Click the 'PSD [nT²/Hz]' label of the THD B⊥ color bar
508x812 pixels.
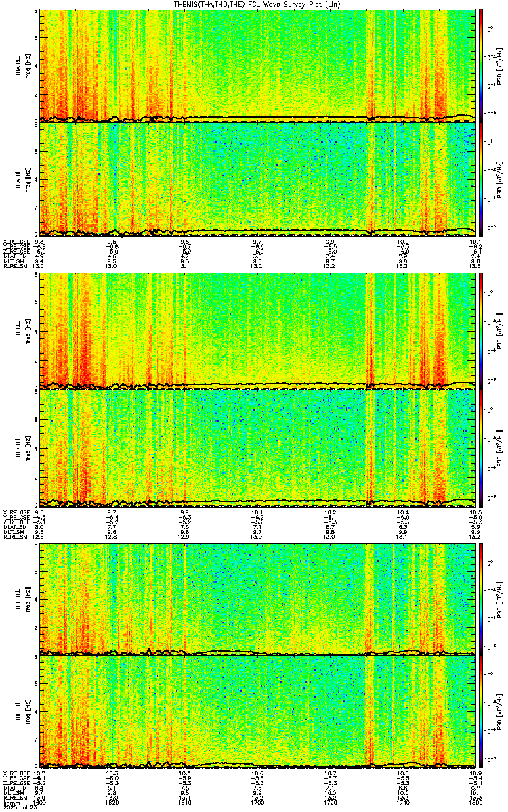pos(500,331)
